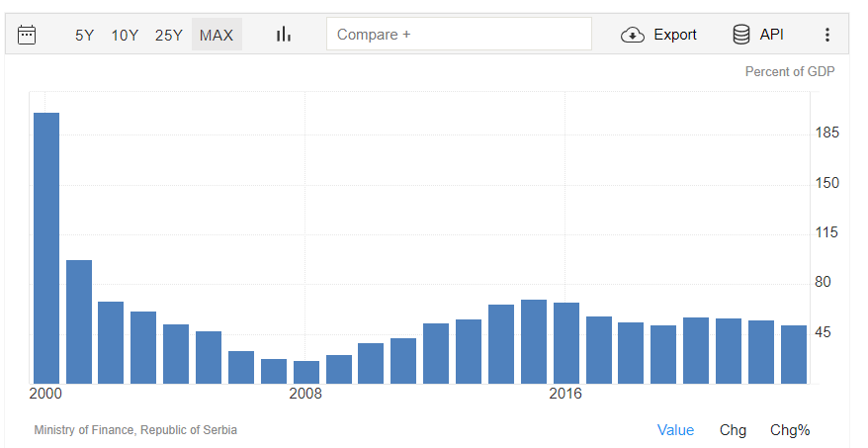Click the bar above the 2008 label

(306, 372)
